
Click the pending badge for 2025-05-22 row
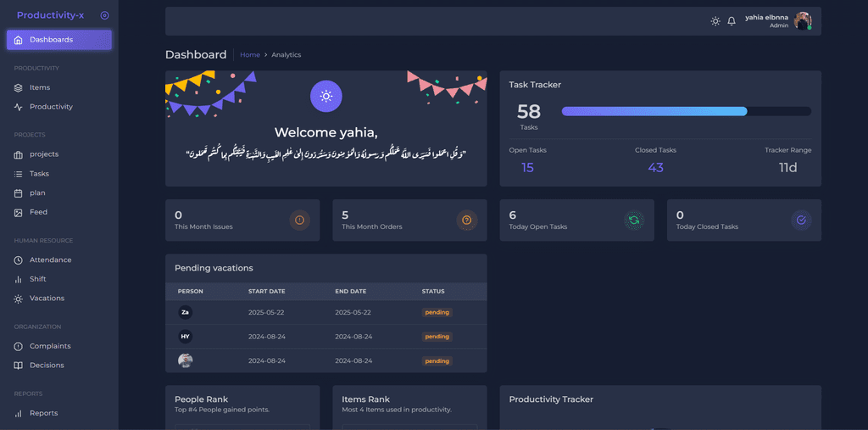pyautogui.click(x=437, y=312)
